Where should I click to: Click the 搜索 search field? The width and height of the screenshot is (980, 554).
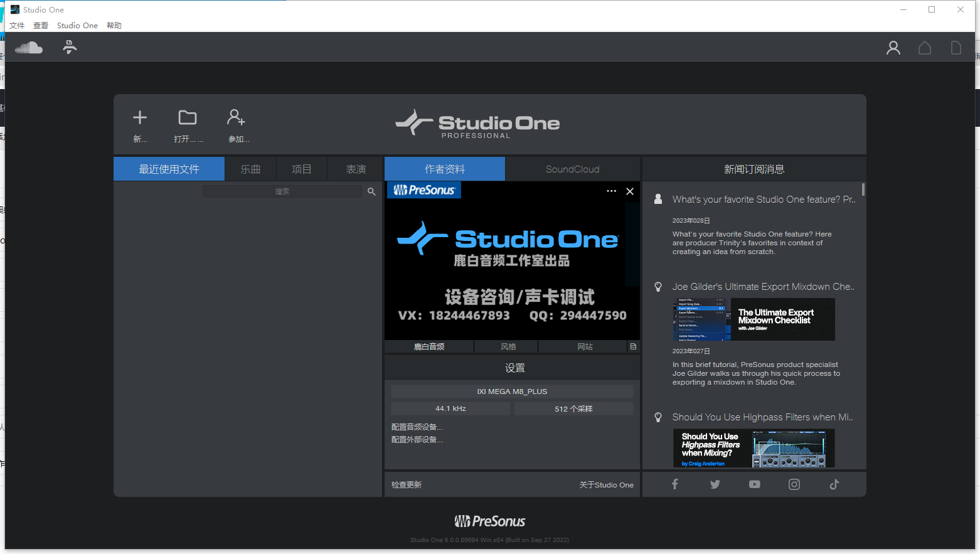pos(282,191)
